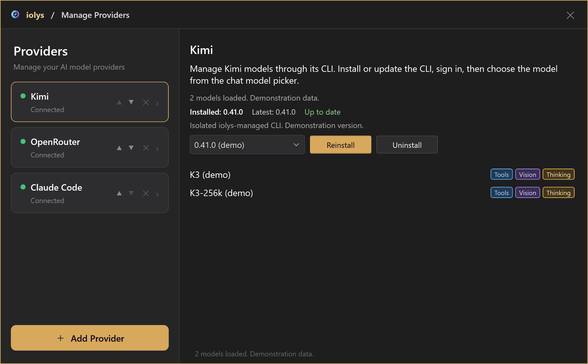This screenshot has height=364, width=588.
Task: Click the plus icon on Add Provider
Action: [60, 338]
